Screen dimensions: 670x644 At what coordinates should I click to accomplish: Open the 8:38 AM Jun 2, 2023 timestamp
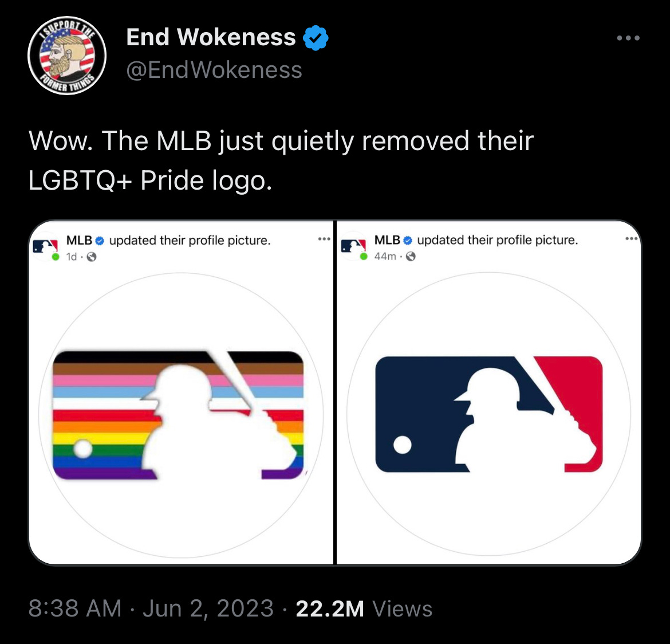(x=151, y=608)
